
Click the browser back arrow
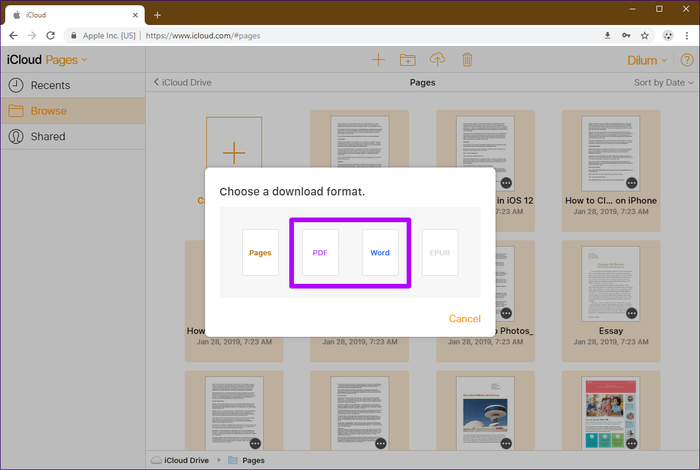[x=13, y=36]
